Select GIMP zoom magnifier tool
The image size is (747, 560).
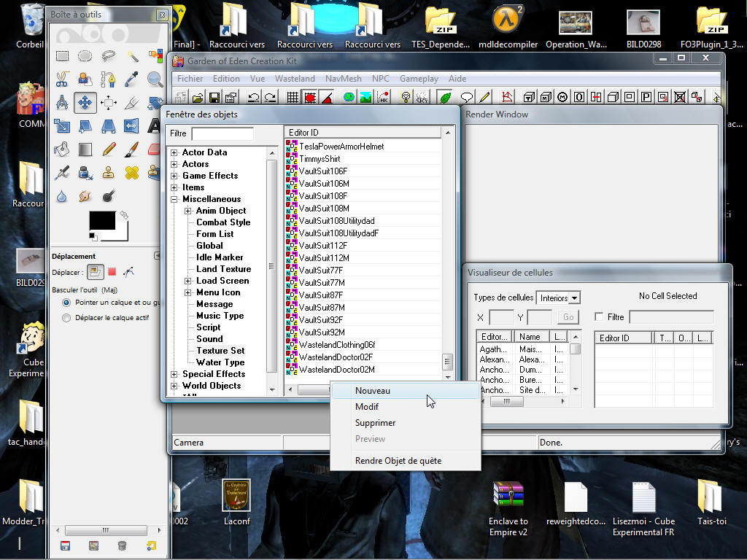click(x=155, y=79)
